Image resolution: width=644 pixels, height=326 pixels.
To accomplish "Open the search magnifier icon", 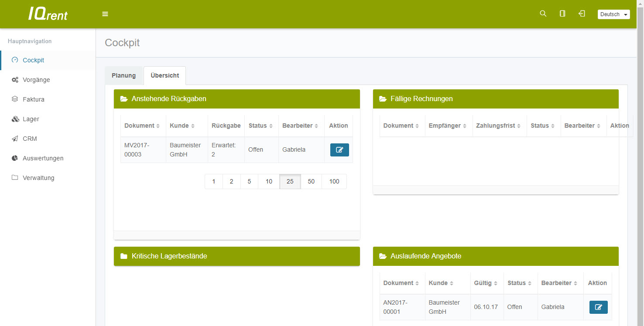I will [543, 14].
